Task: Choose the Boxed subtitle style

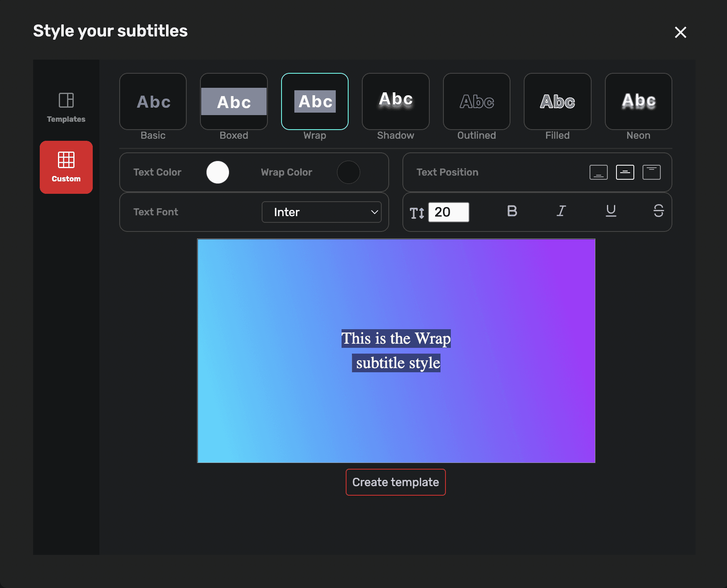Action: [x=234, y=101]
